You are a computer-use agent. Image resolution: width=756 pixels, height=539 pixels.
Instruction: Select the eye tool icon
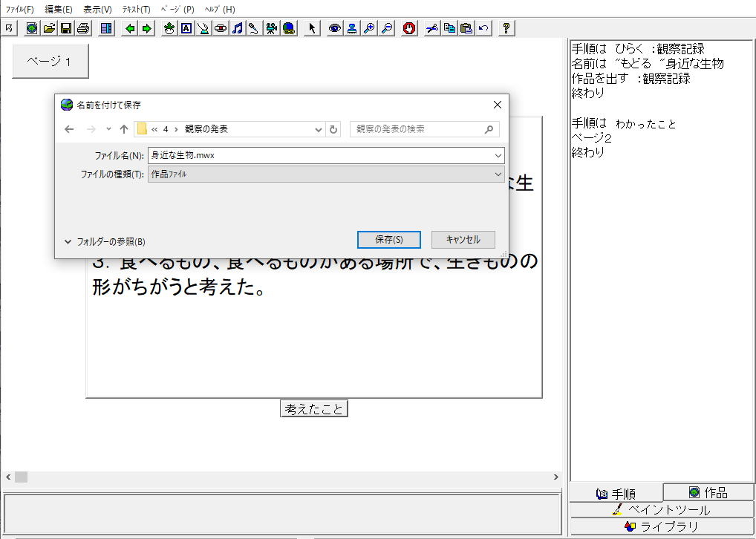[334, 28]
